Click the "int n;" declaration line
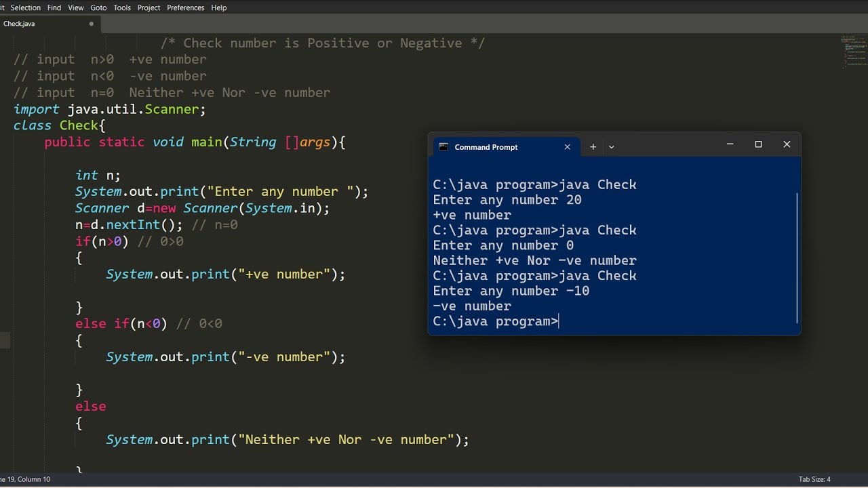 click(98, 176)
